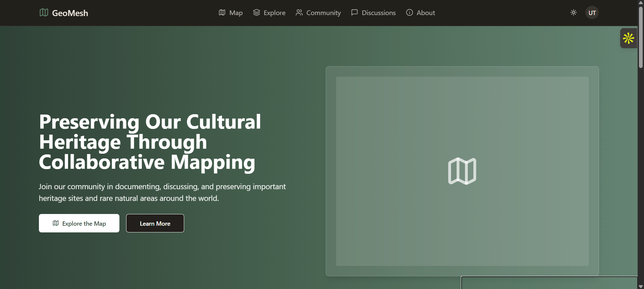Screen dimensions: 644x289
Task: Click the page vertical scrollbar thumb
Action: pos(641,37)
